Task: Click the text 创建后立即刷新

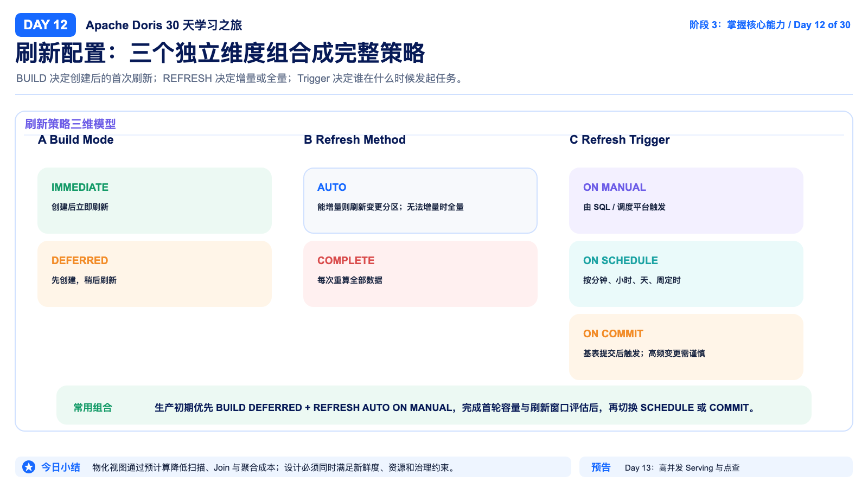Action: coord(80,207)
